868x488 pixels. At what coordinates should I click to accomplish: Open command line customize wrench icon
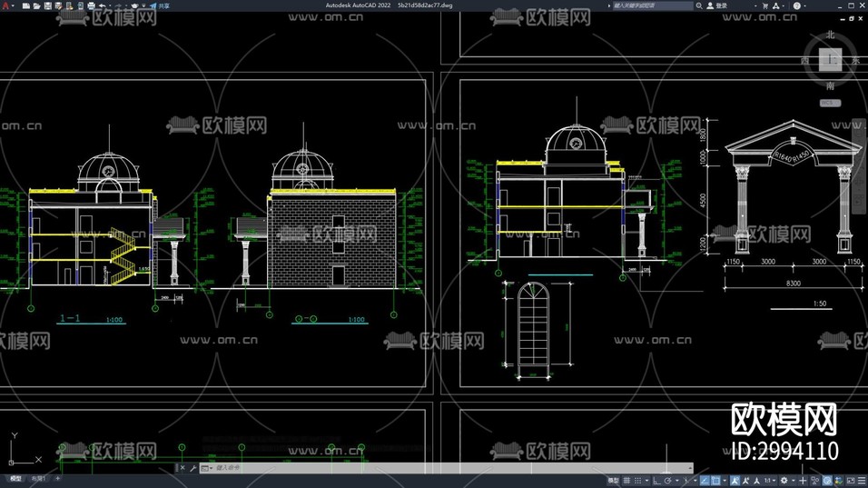point(193,468)
